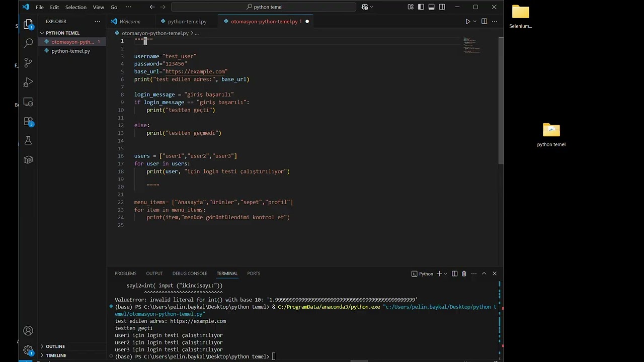Open otomasyon-python file in Explorer tree
The height and width of the screenshot is (362, 644).
point(72,42)
